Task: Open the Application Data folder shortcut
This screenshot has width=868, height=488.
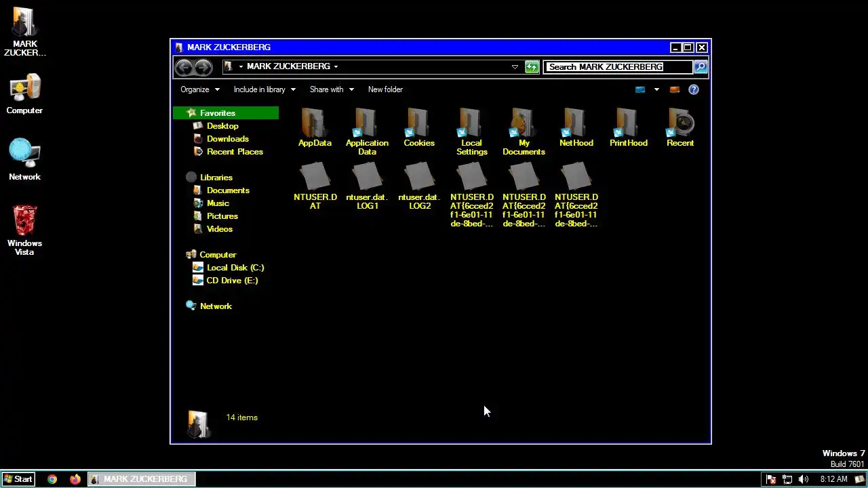Action: [x=367, y=131]
